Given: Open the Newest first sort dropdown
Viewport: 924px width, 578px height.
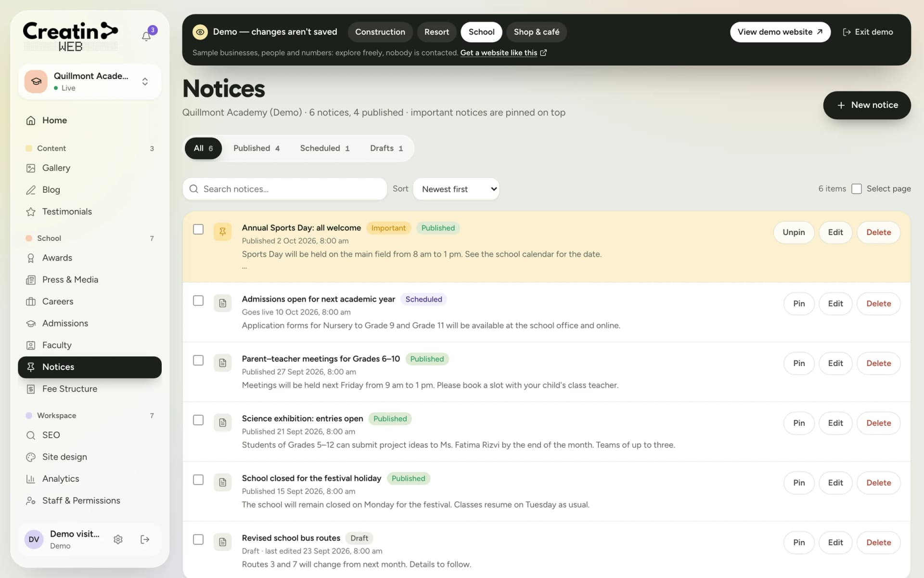Looking at the screenshot, I should (456, 189).
